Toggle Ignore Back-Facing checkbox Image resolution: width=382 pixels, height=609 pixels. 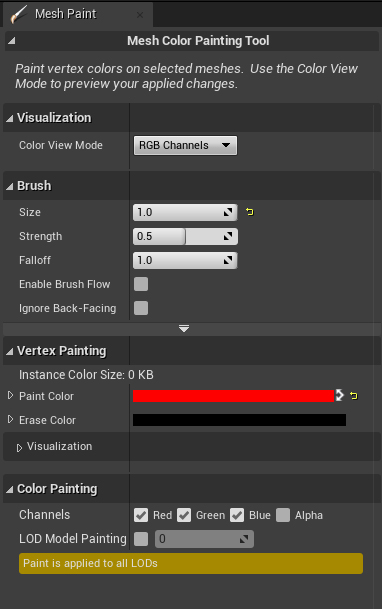[x=141, y=308]
